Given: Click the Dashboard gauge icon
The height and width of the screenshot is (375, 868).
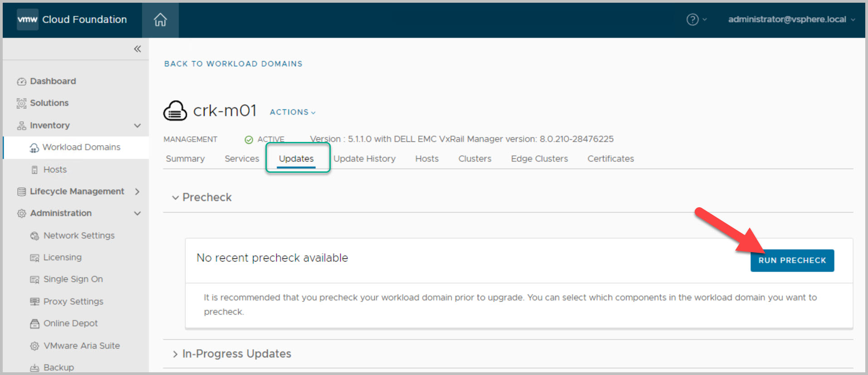Looking at the screenshot, I should point(21,82).
